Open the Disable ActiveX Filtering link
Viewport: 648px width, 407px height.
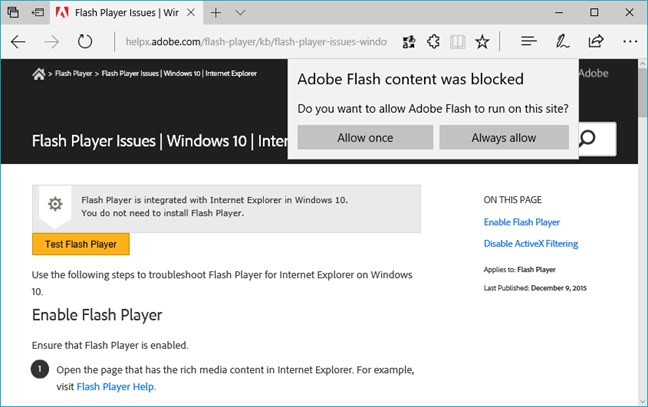[531, 244]
